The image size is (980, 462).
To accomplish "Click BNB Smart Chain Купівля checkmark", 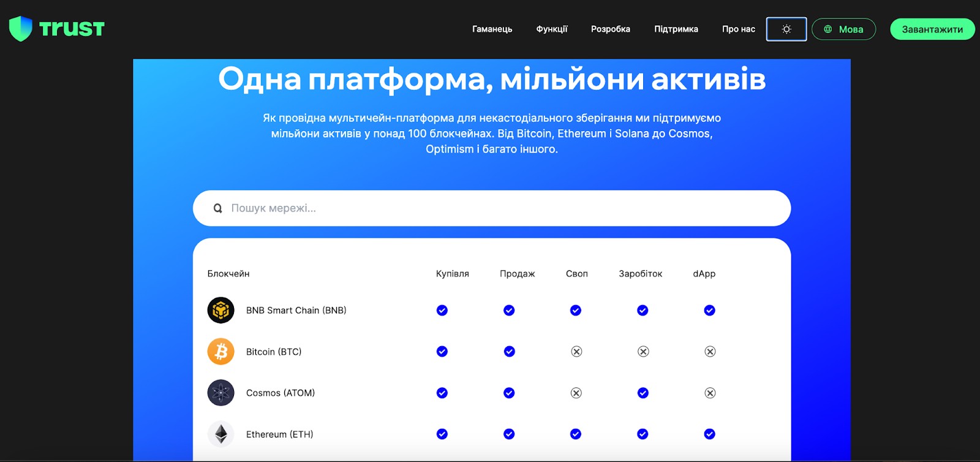I will pyautogui.click(x=442, y=311).
